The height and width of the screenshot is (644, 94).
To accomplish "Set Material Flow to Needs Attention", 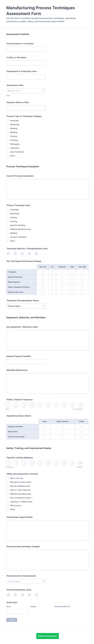I will coord(63,432).
